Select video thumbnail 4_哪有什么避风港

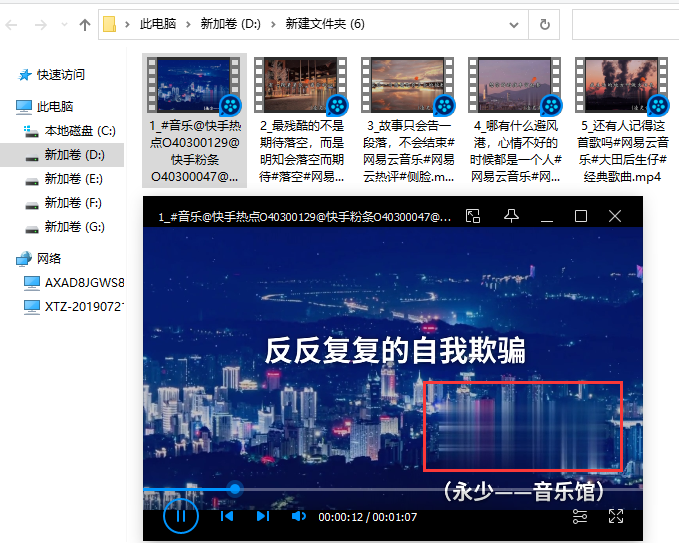pos(514,86)
